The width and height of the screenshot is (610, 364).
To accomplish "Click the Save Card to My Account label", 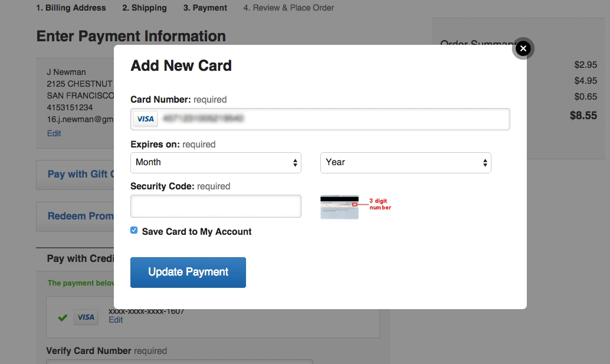I will point(196,232).
